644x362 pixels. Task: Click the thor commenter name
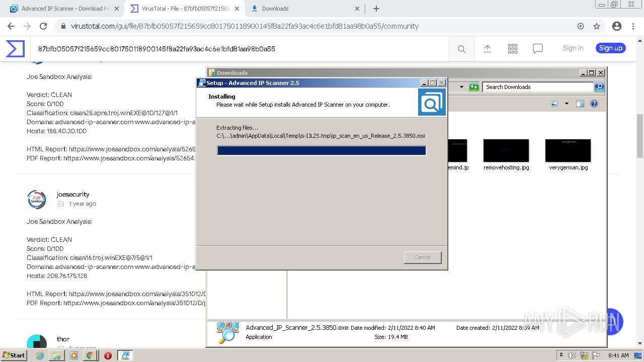click(63, 339)
